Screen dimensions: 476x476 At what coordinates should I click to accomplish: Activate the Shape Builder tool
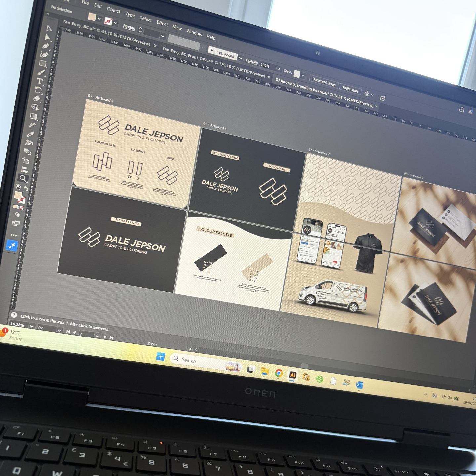35,107
